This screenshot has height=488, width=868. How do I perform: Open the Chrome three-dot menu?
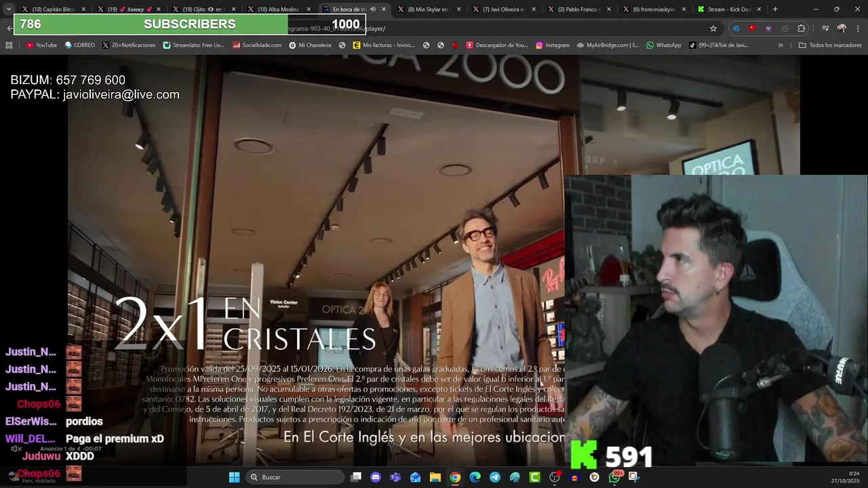858,28
